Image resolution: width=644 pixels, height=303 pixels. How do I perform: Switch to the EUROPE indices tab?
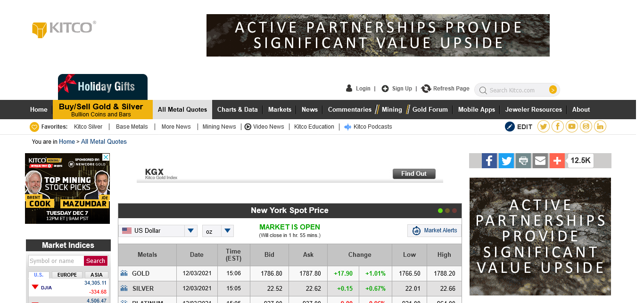pos(67,275)
